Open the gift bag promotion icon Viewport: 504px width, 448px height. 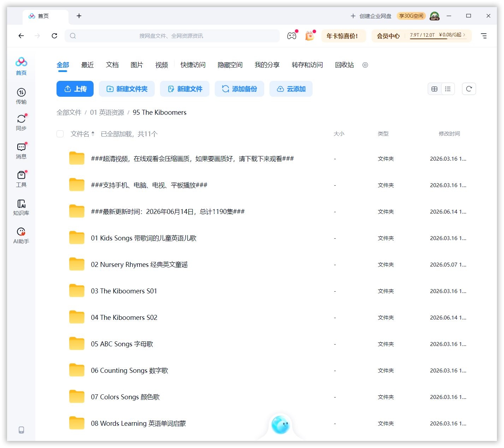(x=310, y=36)
